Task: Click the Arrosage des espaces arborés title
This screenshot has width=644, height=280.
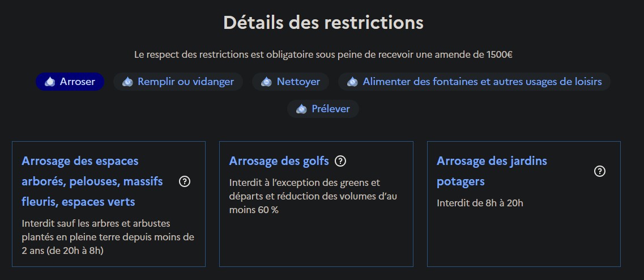Action: [92, 181]
